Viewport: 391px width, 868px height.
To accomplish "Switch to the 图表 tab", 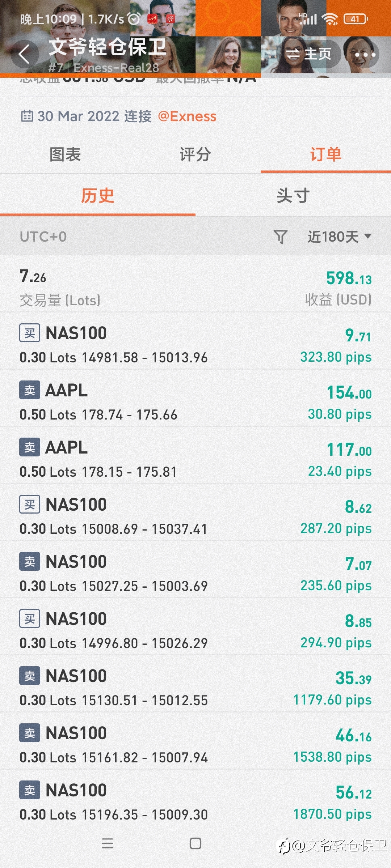I will click(x=65, y=154).
